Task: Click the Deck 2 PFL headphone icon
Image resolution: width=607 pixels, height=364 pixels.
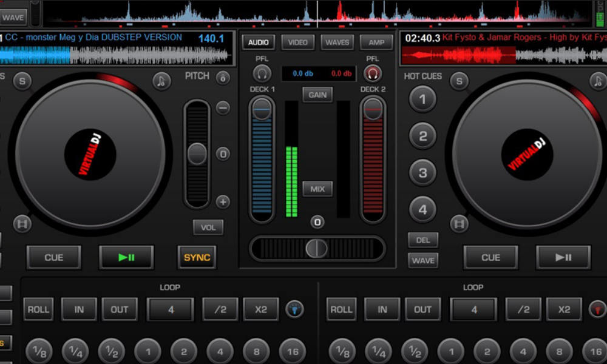Action: 373,73
